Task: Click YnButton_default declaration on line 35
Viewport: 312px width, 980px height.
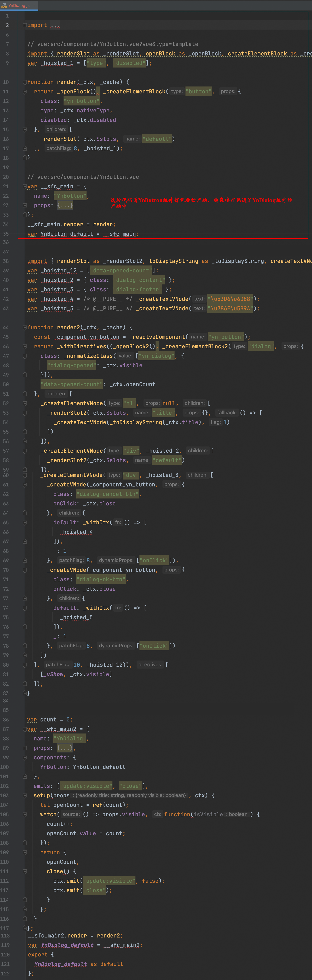Action: tap(67, 234)
